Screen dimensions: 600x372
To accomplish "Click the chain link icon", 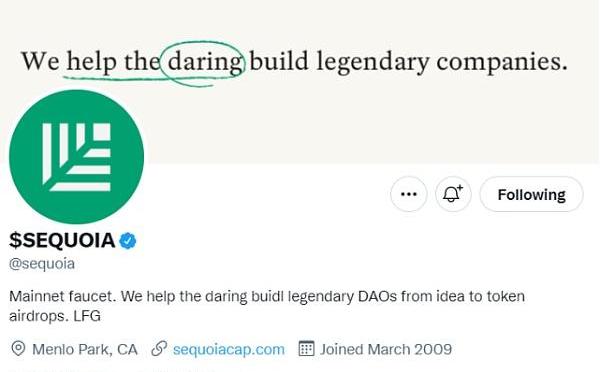I will [x=159, y=349].
